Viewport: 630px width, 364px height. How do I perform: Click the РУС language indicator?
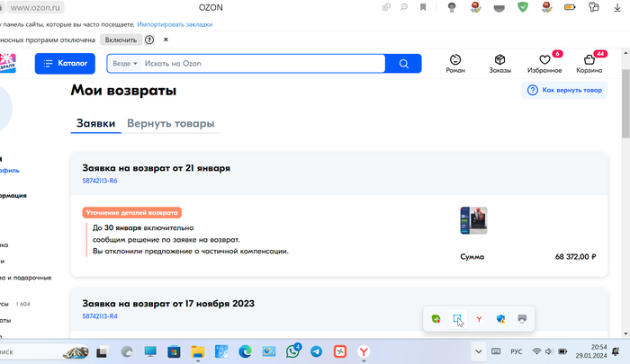click(x=517, y=352)
